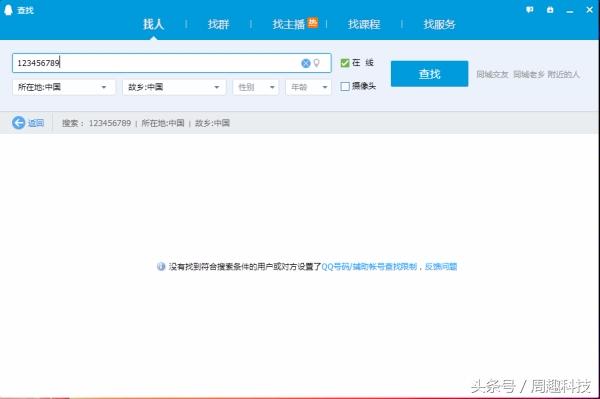Image resolution: width=600 pixels, height=399 pixels.
Task: Open the 性别 dropdown
Action: (x=256, y=87)
